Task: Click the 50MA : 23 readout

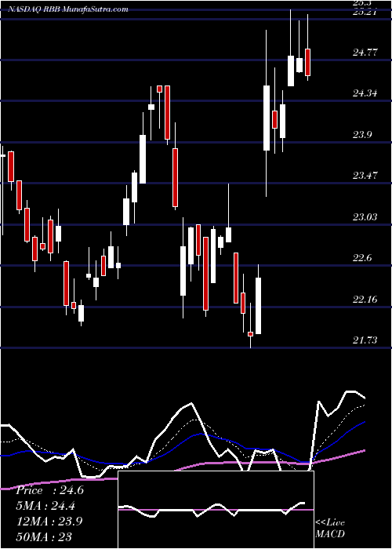Action: click(x=44, y=536)
